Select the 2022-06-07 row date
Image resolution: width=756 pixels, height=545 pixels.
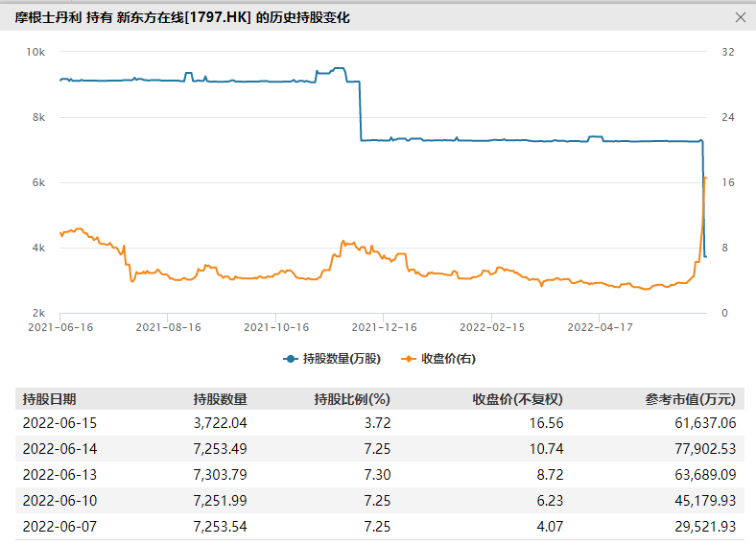tap(59, 526)
